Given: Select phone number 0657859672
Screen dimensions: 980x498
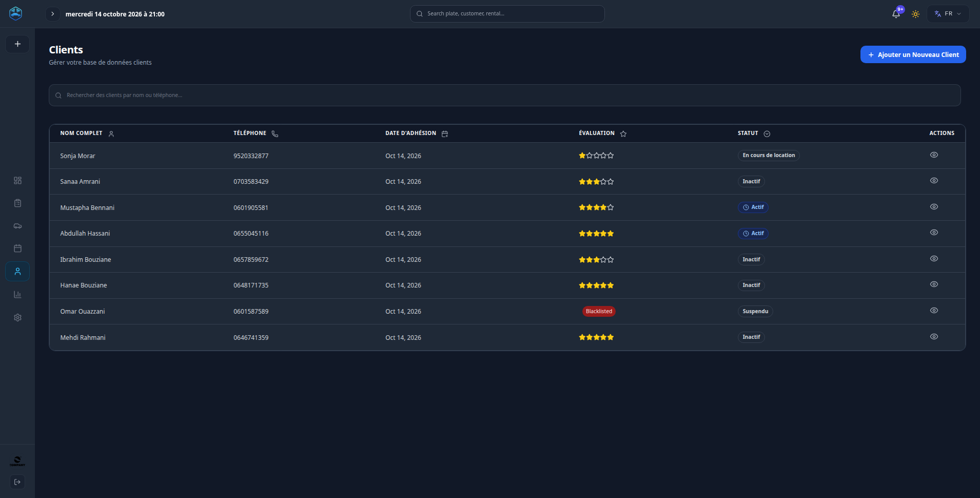Looking at the screenshot, I should click(251, 260).
